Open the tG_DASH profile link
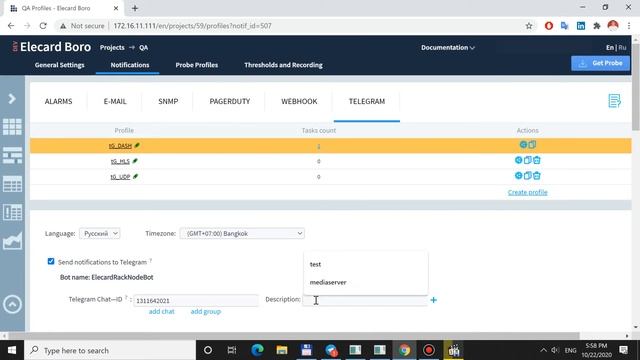This screenshot has height=360, width=640. 120,146
